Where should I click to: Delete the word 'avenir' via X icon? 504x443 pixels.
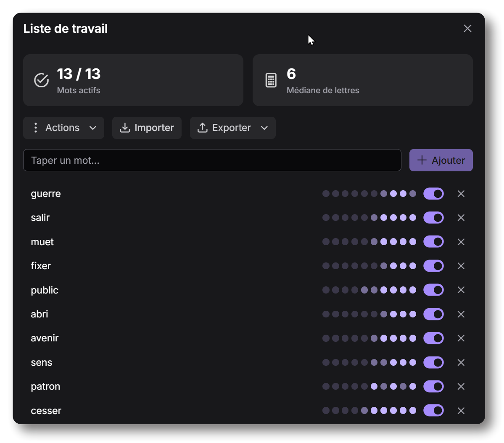[461, 338]
